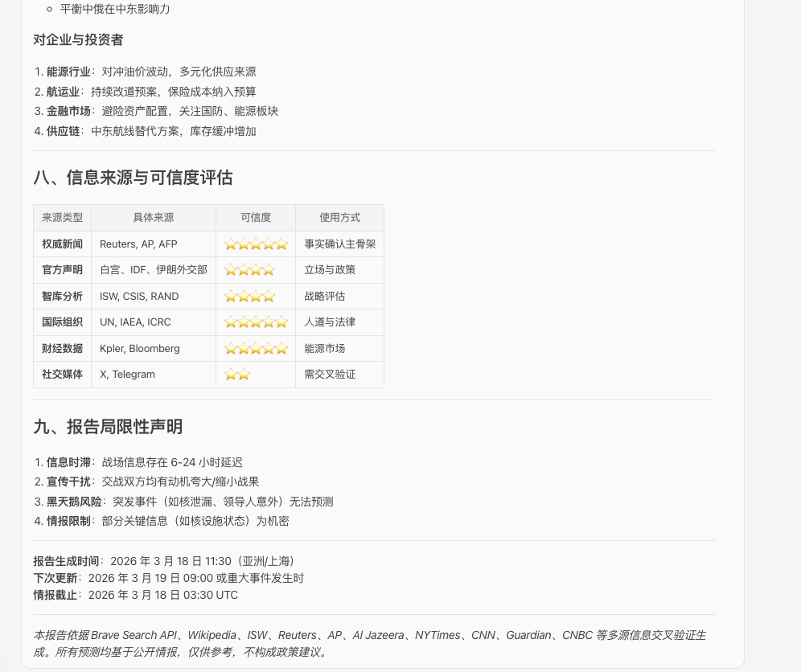Click the bullet before 平衡中俄在中东影响力
The image size is (801, 672).
pyautogui.click(x=50, y=9)
